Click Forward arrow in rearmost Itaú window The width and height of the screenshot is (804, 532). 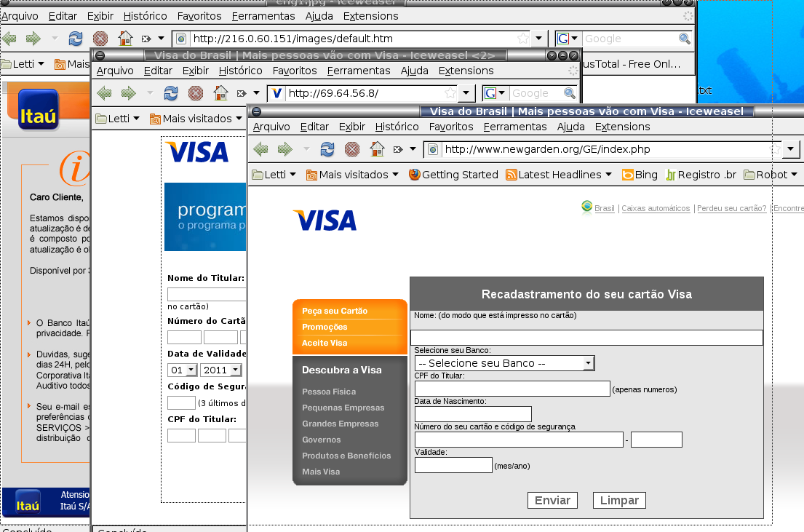(x=33, y=39)
